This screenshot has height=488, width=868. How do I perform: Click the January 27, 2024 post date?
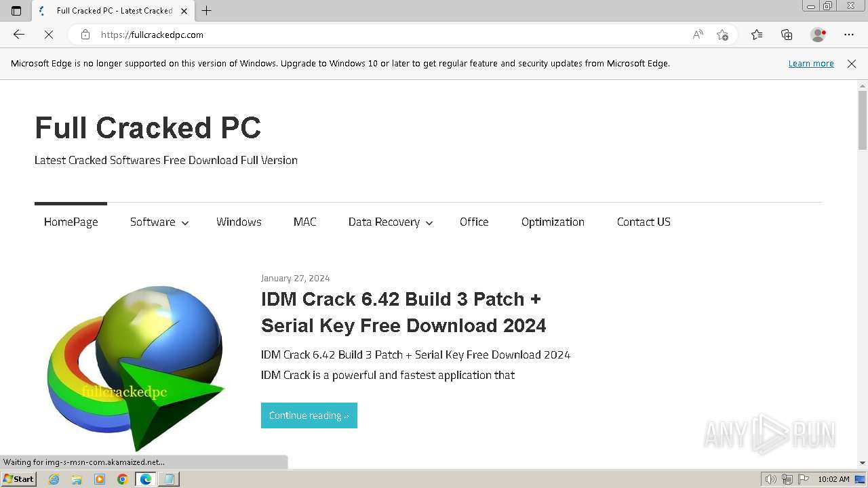[x=296, y=278]
